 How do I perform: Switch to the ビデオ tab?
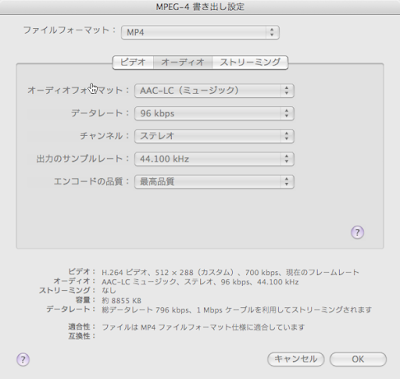click(x=133, y=62)
